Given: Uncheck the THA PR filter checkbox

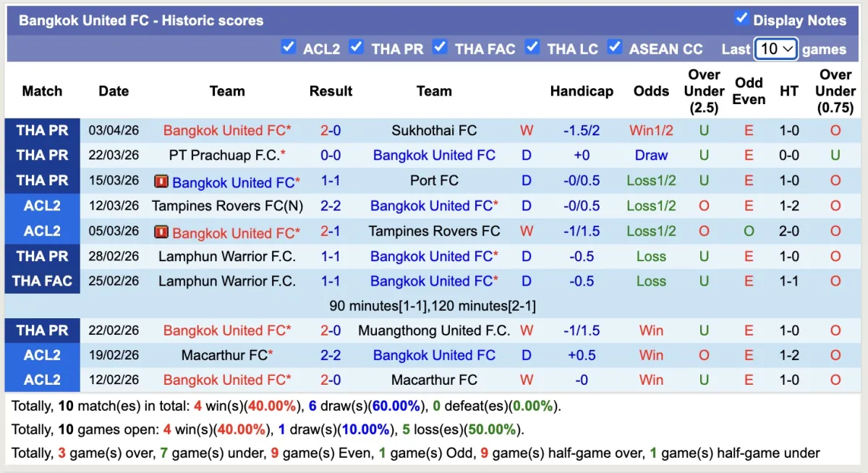Looking at the screenshot, I should point(357,48).
